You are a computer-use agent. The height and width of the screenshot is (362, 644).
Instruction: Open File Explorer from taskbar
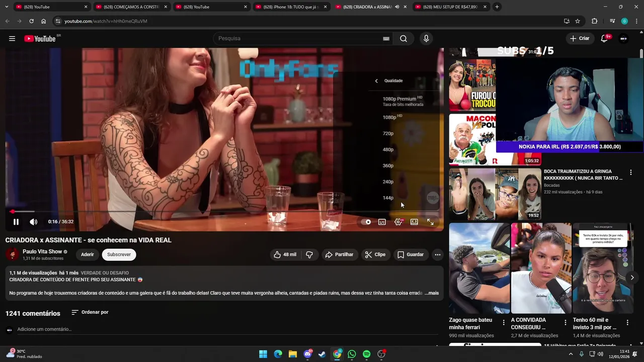[x=293, y=354]
